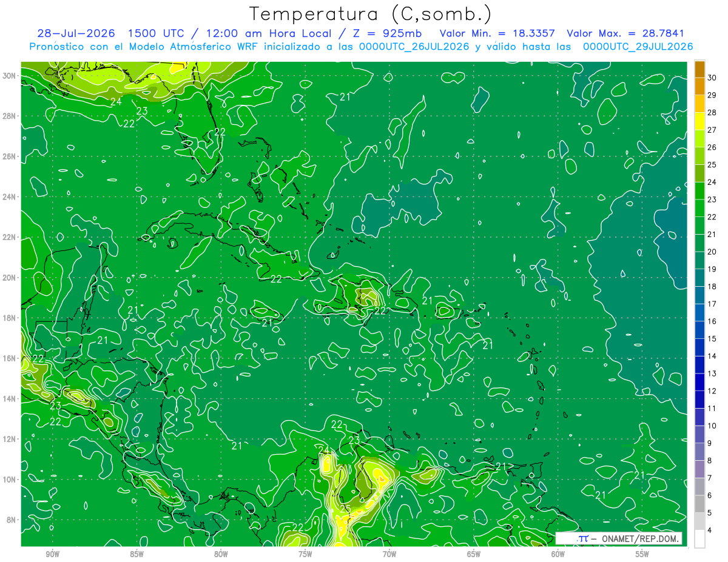Click the valid-until time "0000UTC_29JUL2026"
The height and width of the screenshot is (562, 728).
[638, 47]
